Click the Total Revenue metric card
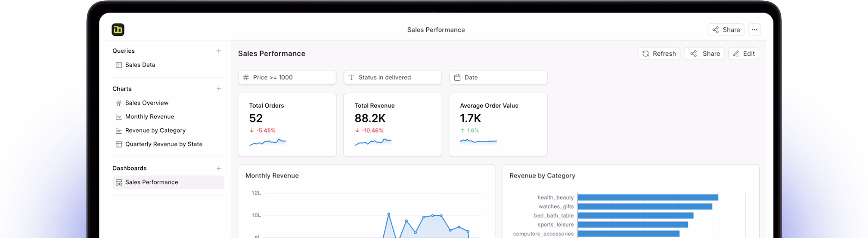Viewport: 868px width, 238px height. point(392,125)
